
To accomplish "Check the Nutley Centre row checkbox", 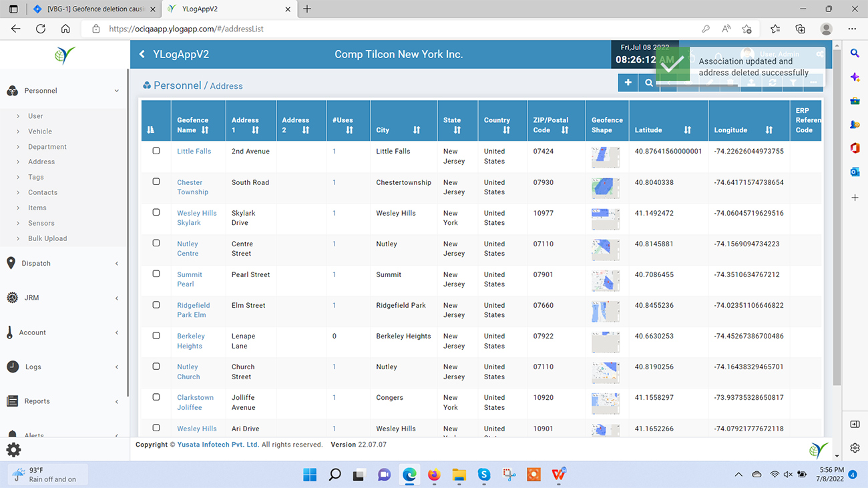I will [156, 243].
